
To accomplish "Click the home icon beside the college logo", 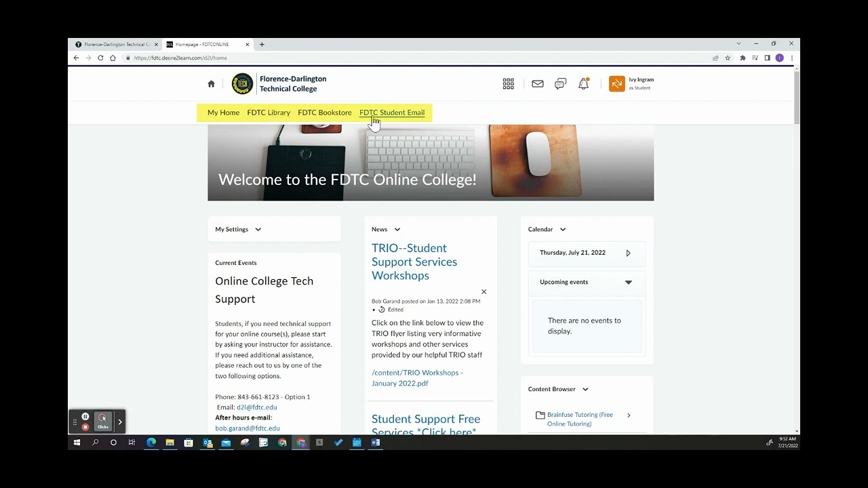I will [211, 84].
